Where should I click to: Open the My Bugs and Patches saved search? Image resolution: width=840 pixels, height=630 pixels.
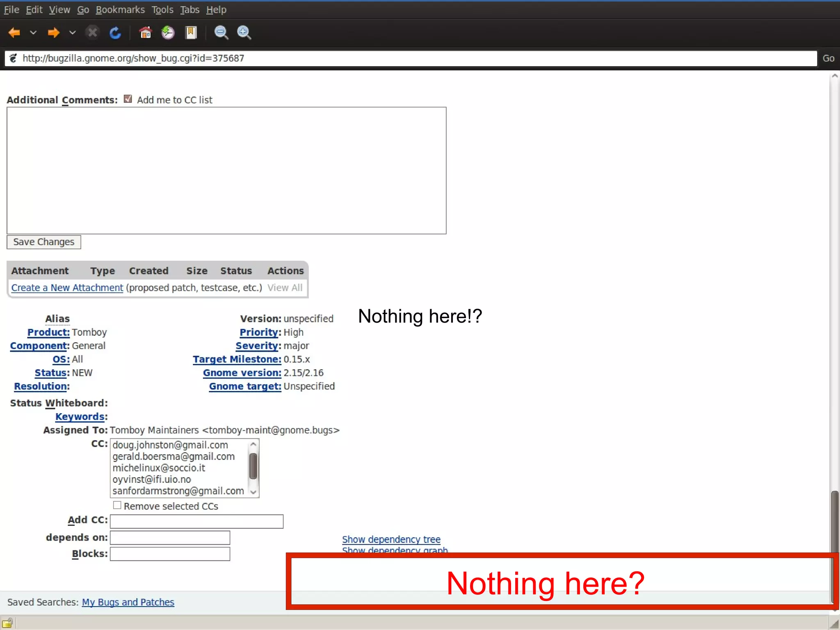tap(128, 602)
